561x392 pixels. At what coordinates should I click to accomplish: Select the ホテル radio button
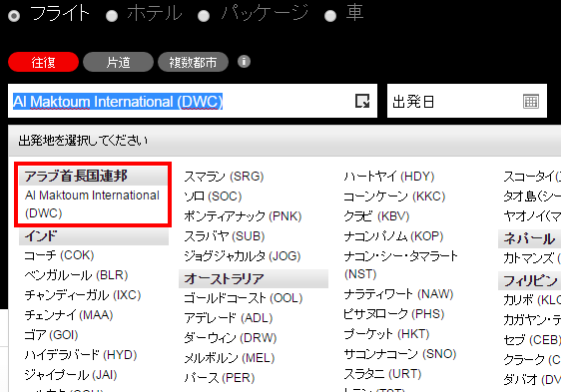112,16
